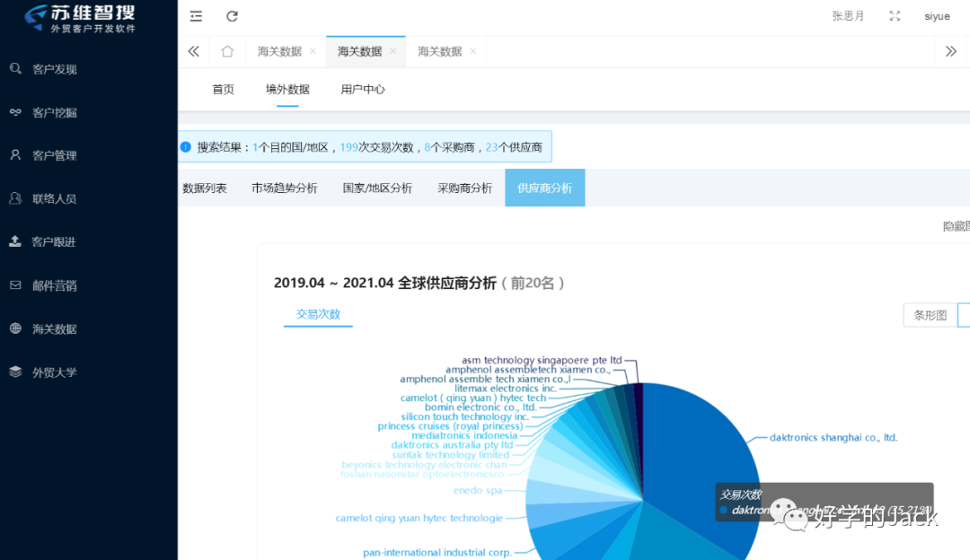Toggle the sidebar menu hamburger icon
The width and height of the screenshot is (970, 560).
[x=196, y=15]
